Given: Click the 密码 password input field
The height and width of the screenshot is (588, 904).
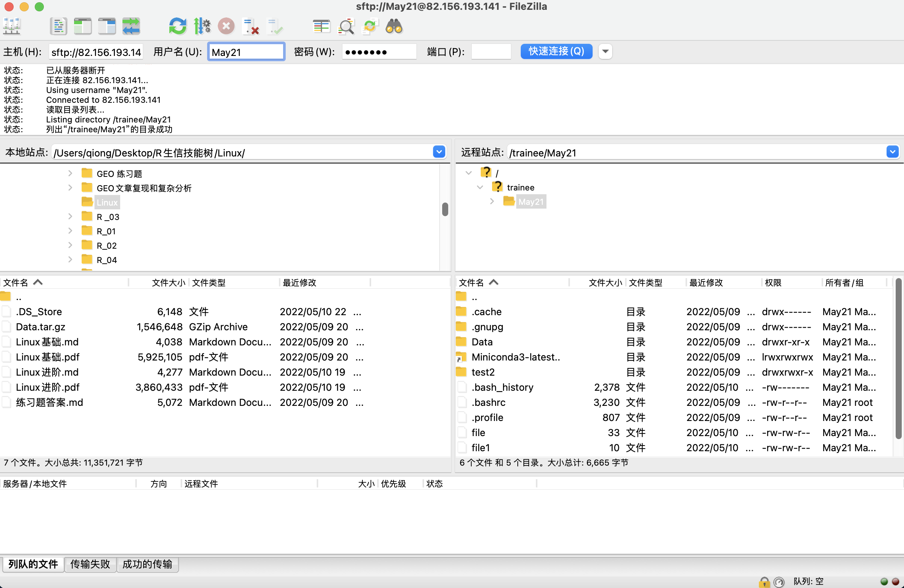Looking at the screenshot, I should [x=379, y=52].
